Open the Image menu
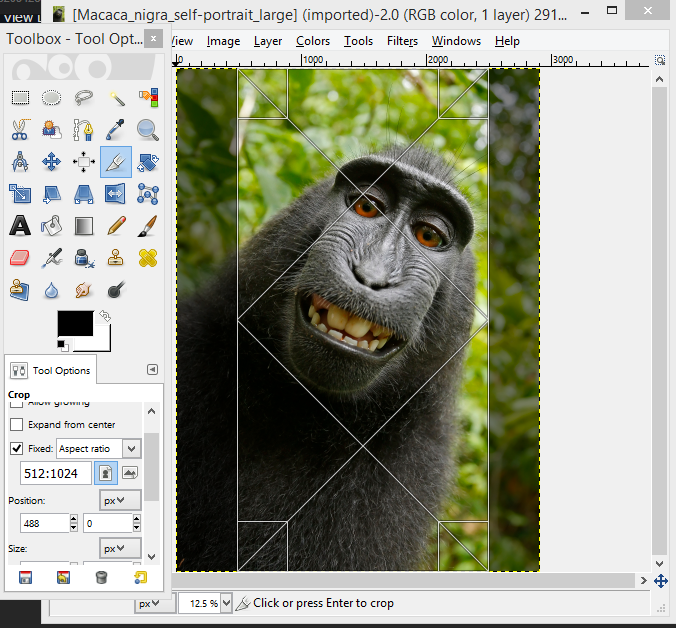Screen dimensions: 676x628 click(223, 41)
